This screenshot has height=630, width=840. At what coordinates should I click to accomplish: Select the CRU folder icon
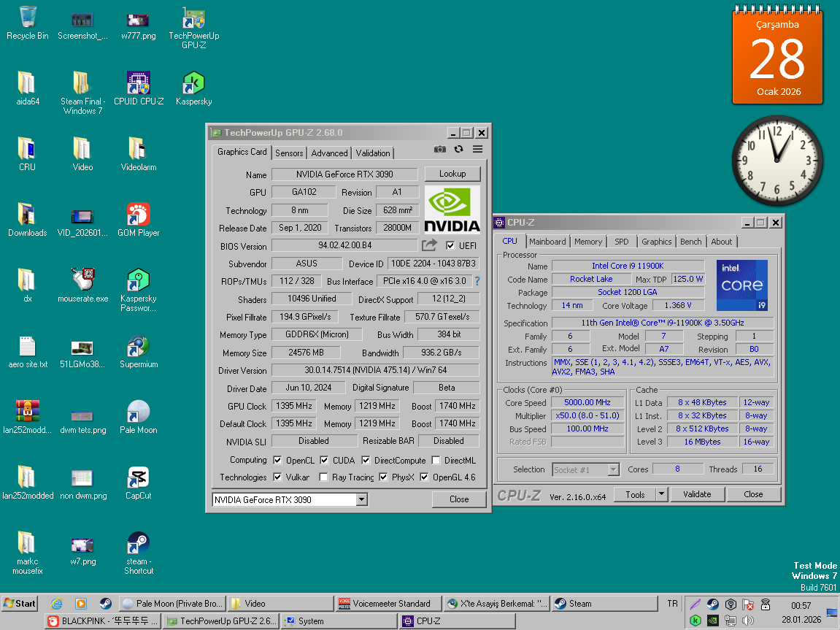click(x=27, y=154)
